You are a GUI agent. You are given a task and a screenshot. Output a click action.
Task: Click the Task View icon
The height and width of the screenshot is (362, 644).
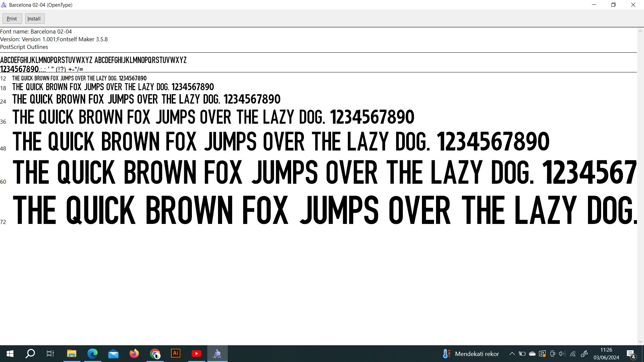point(50,353)
